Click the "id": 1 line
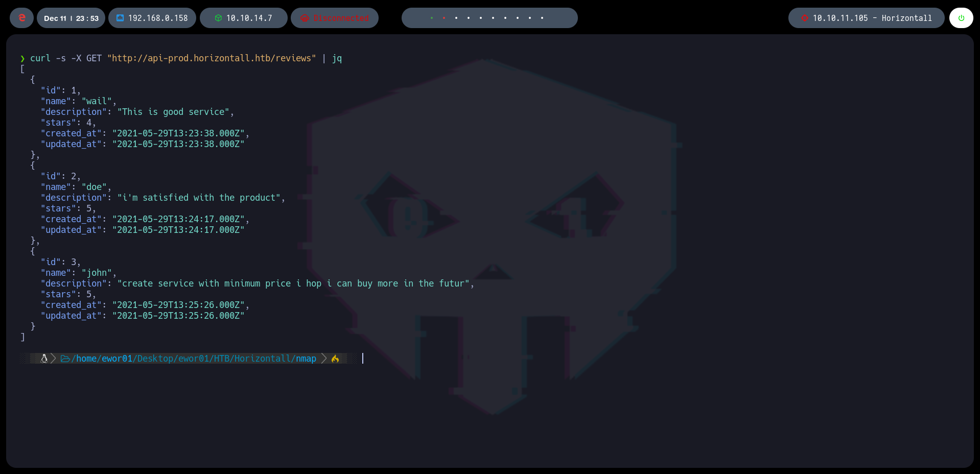 coord(61,90)
